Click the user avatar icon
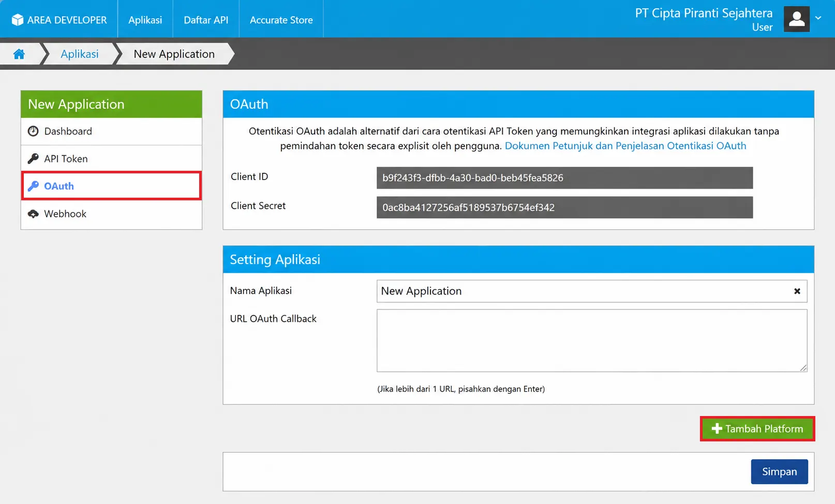835x504 pixels. pyautogui.click(x=796, y=19)
